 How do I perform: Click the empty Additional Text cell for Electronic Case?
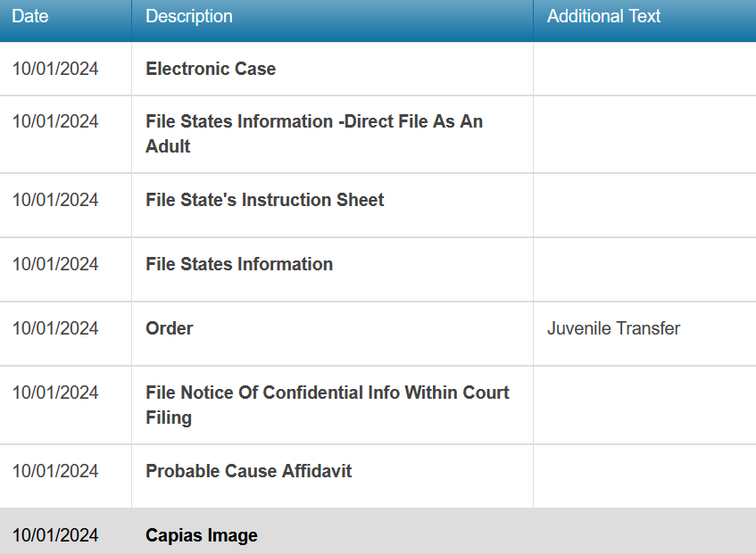point(644,69)
